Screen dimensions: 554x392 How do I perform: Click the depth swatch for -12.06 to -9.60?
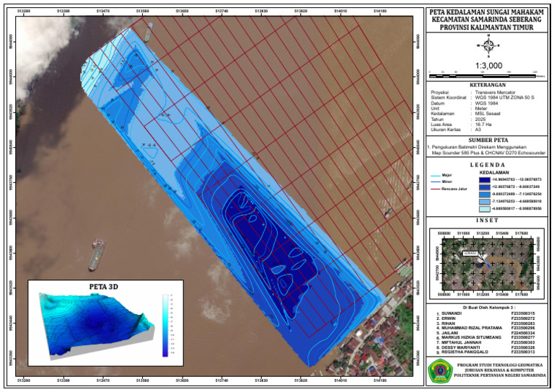[x=485, y=187]
